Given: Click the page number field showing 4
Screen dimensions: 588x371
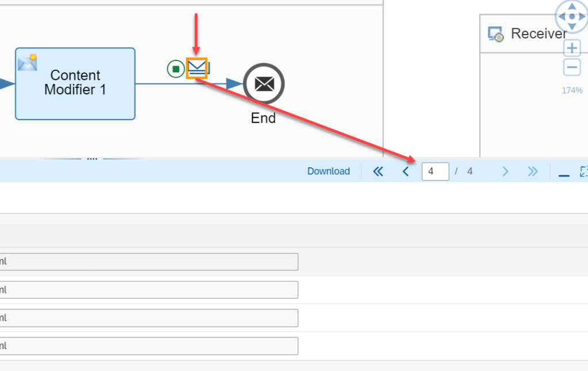Looking at the screenshot, I should (x=435, y=171).
